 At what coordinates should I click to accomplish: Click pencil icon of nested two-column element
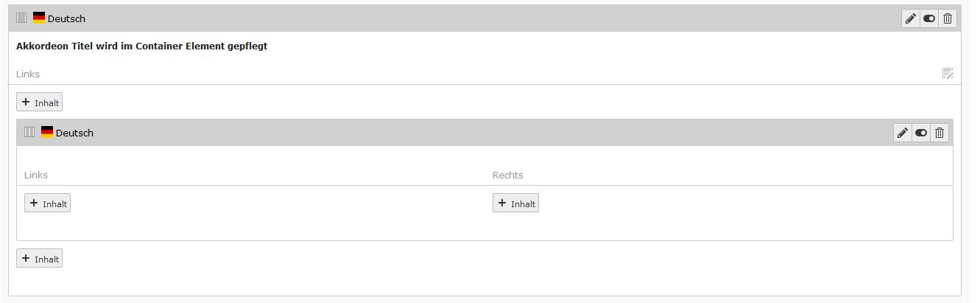coord(903,133)
